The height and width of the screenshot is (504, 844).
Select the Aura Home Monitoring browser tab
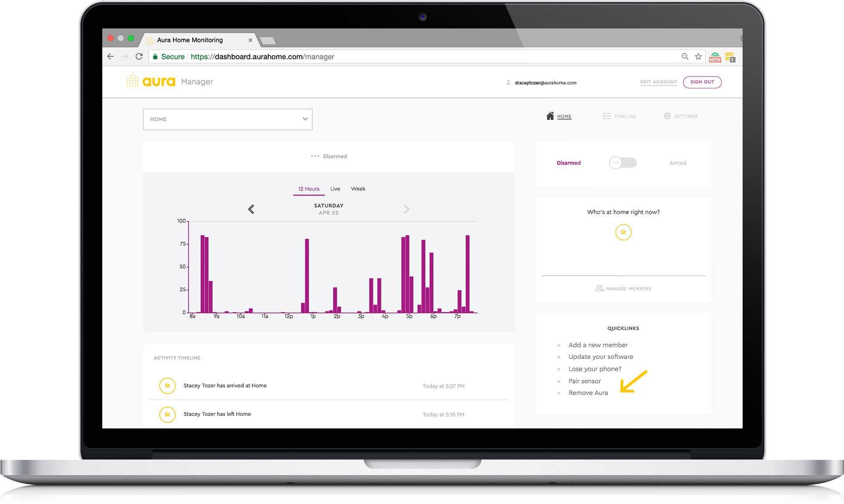189,40
